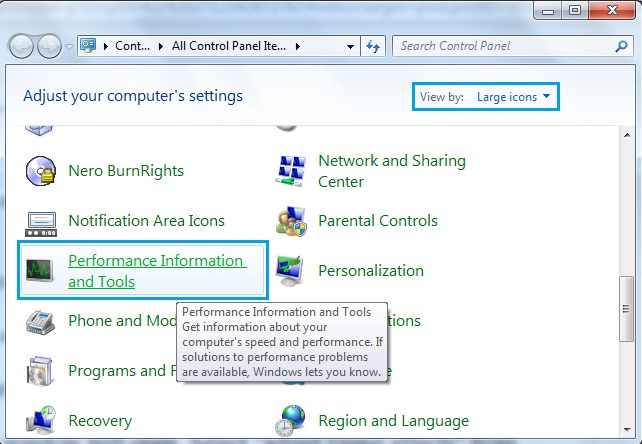Open the View by Large icons dropdown
This screenshot has width=642, height=444.
(513, 97)
